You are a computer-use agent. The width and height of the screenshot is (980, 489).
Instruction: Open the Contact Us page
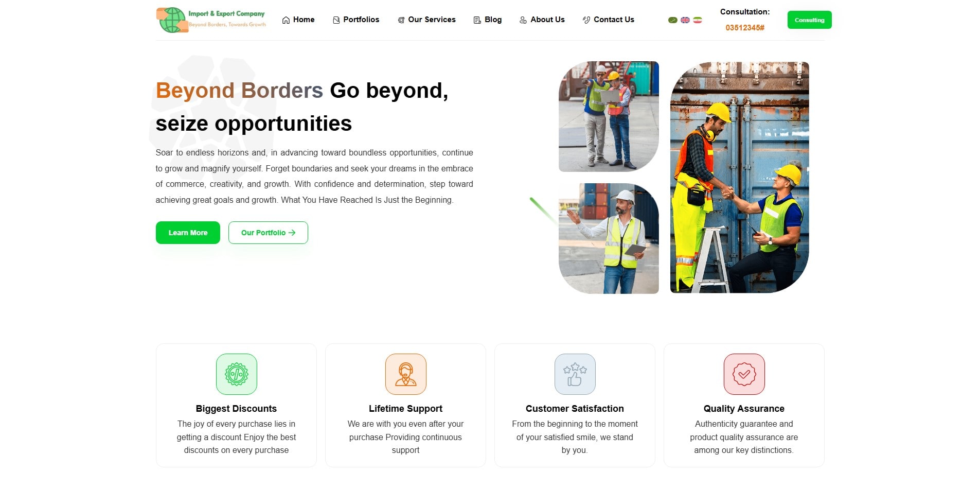pos(608,20)
